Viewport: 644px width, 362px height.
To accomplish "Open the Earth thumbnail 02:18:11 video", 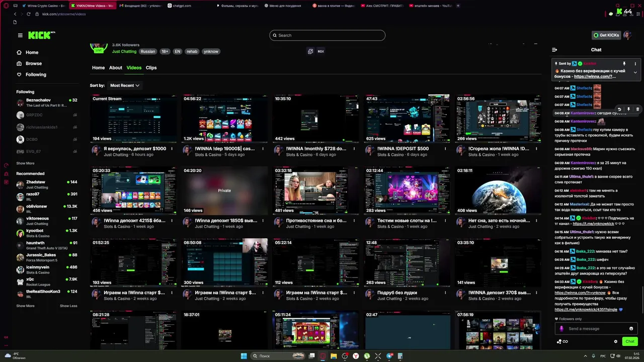I will coord(498,191).
